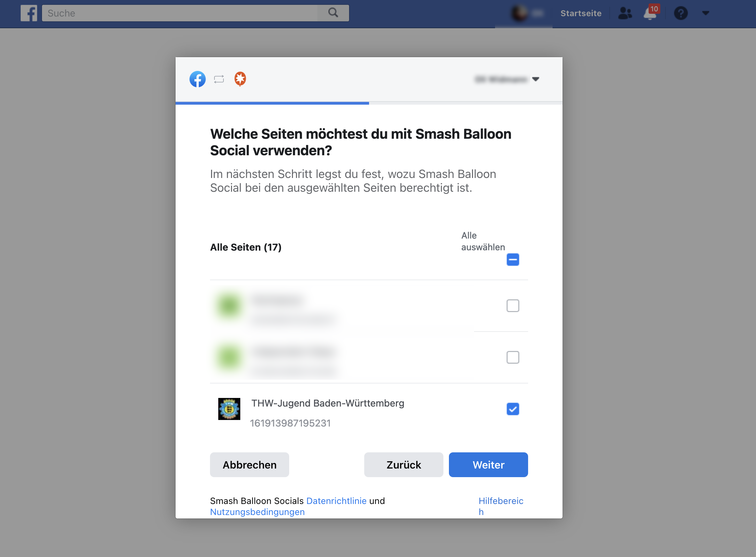Click the blue Facebook icon in dialog header

198,79
